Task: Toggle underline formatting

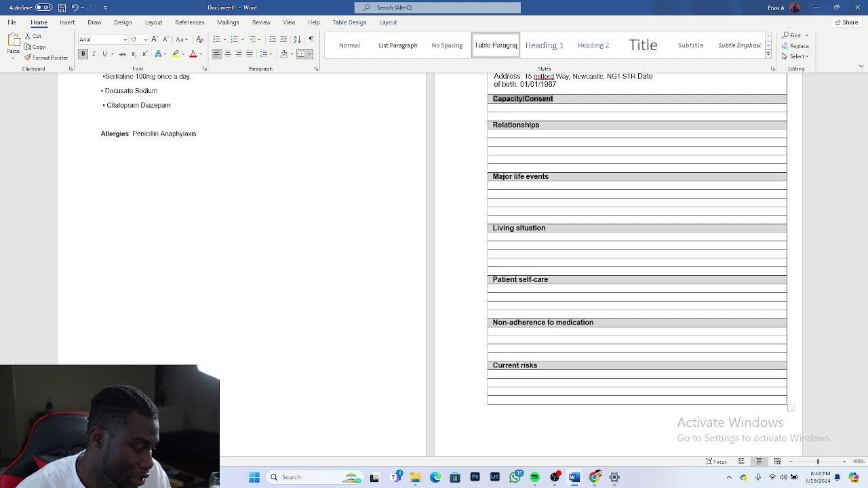Action: [104, 54]
